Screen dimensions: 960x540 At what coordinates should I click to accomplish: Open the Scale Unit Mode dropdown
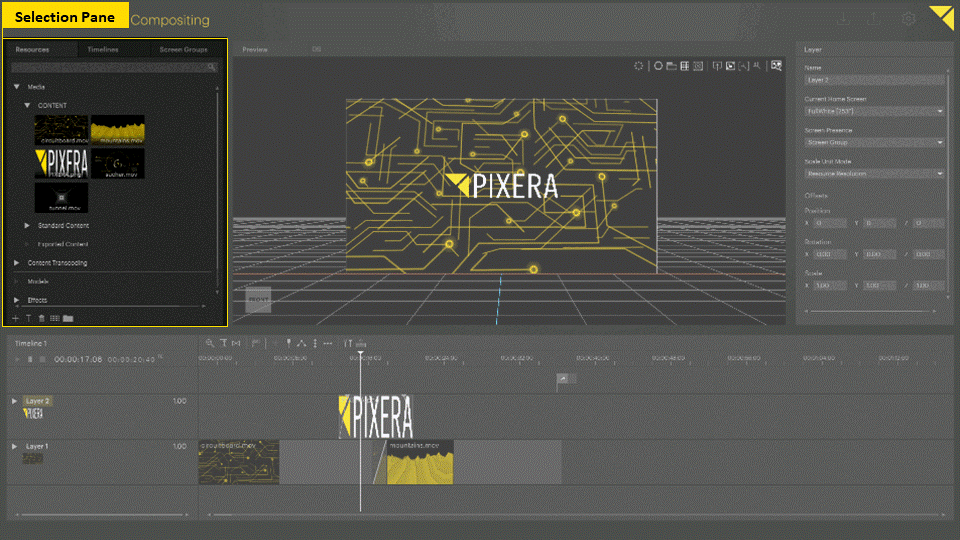click(x=874, y=174)
